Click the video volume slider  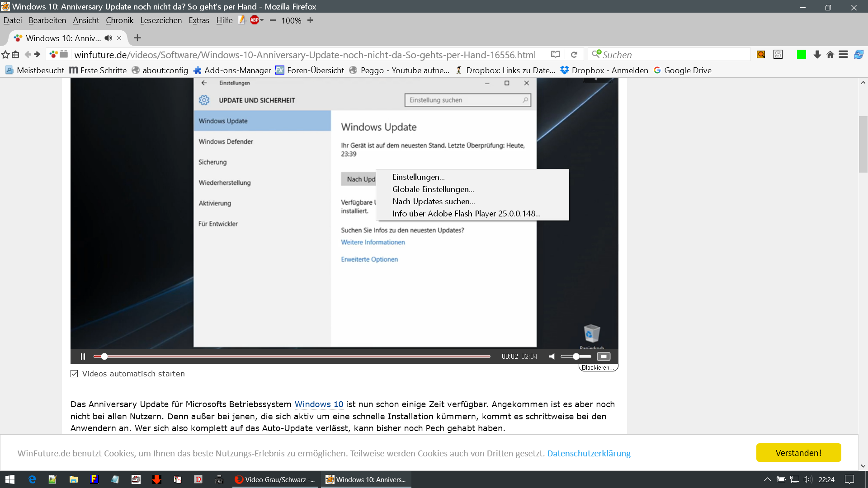point(576,357)
